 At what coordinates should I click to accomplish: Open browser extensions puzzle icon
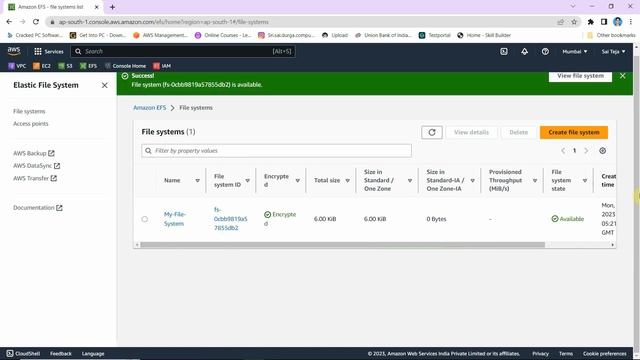click(590, 22)
